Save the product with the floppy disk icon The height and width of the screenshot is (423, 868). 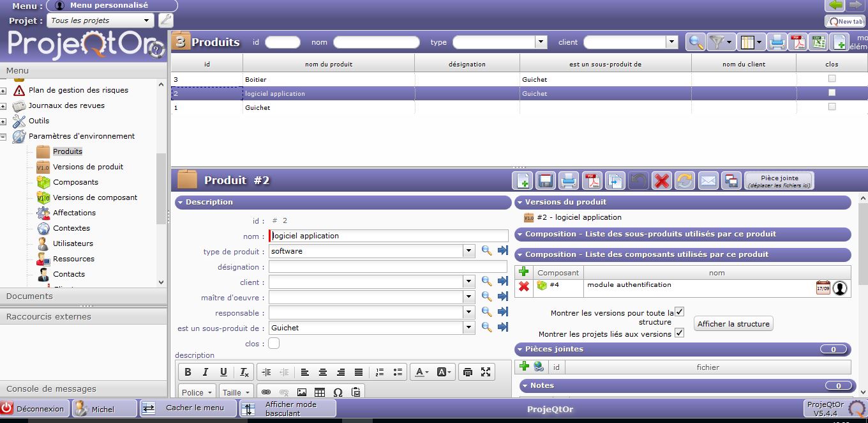coord(546,181)
